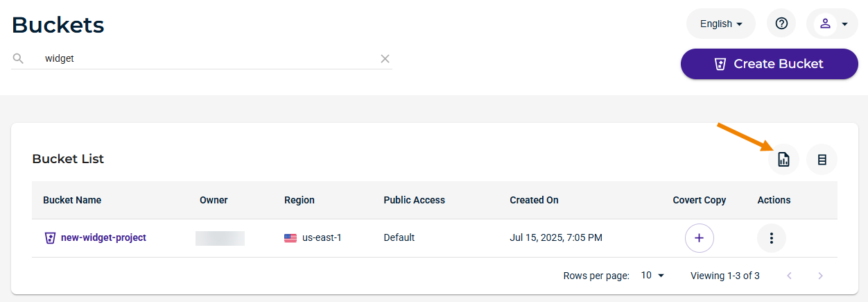Go to next page arrow
The height and width of the screenshot is (302, 868).
pyautogui.click(x=821, y=276)
